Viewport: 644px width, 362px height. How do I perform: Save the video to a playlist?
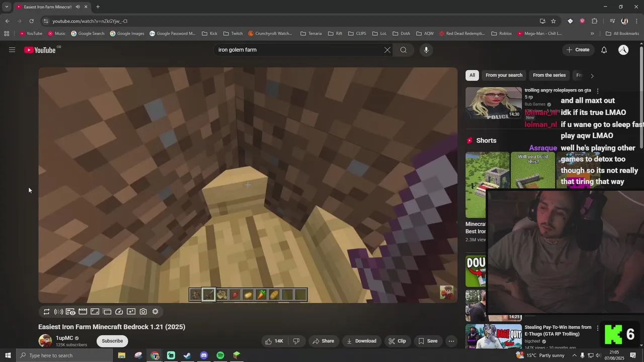coord(428,341)
